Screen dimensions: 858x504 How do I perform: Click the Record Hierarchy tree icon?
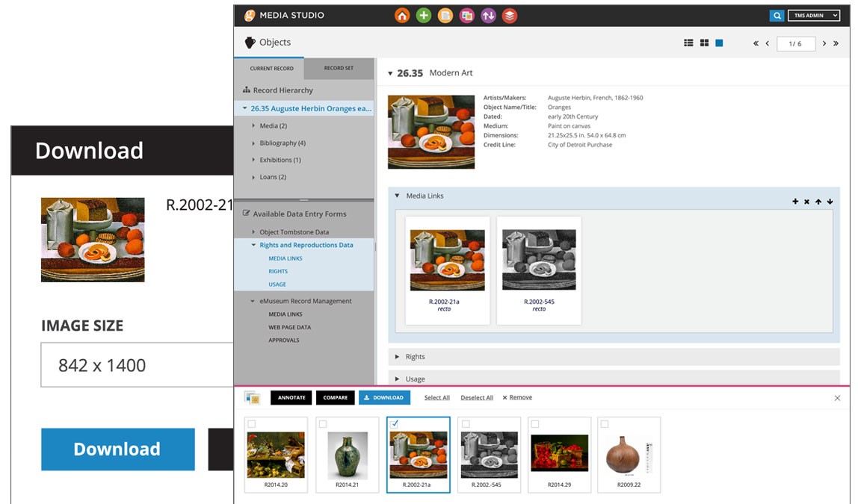click(246, 90)
